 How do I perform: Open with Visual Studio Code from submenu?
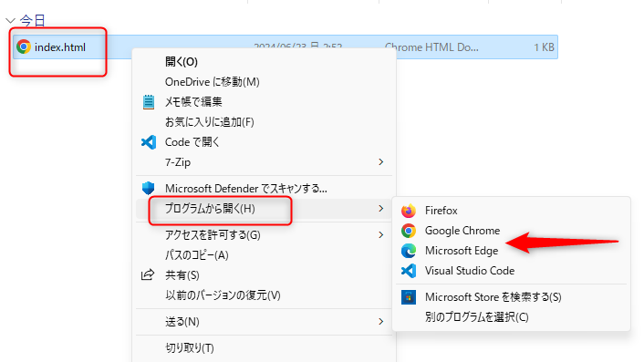click(512, 271)
